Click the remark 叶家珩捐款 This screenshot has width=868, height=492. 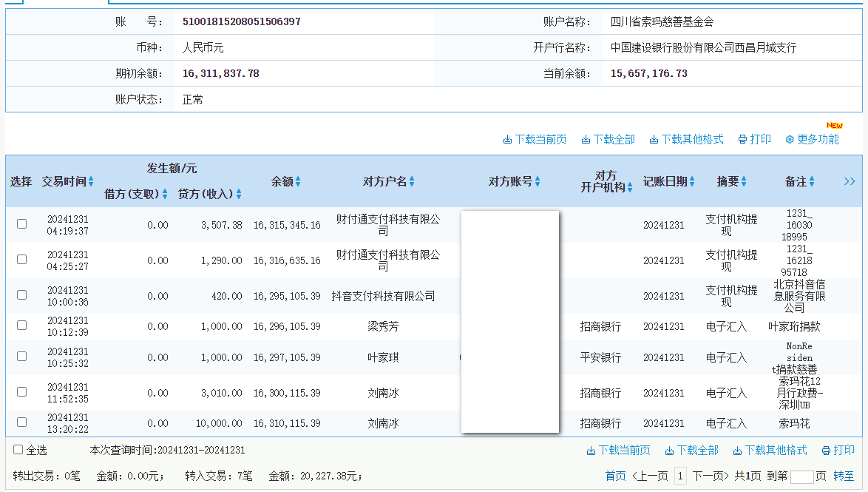tap(794, 326)
